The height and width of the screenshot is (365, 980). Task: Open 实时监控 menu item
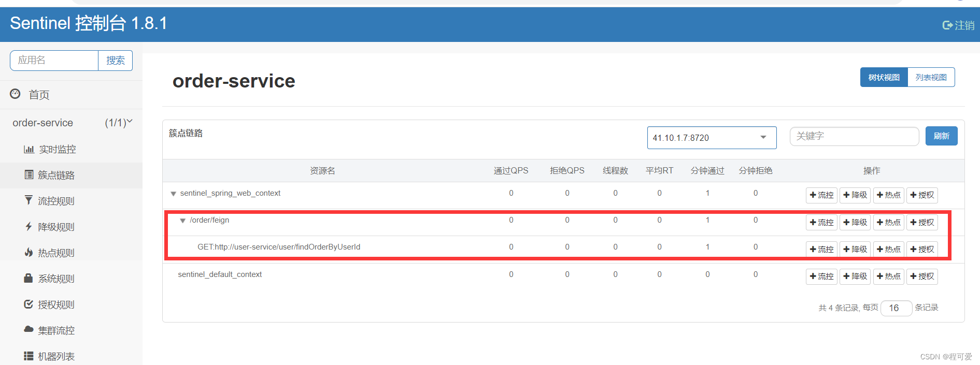pyautogui.click(x=72, y=149)
